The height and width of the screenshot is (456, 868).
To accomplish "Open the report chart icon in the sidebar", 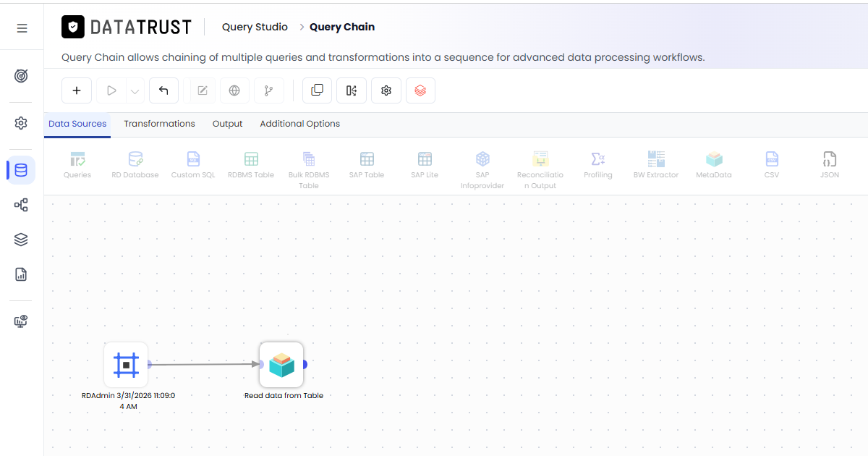I will click(x=21, y=274).
